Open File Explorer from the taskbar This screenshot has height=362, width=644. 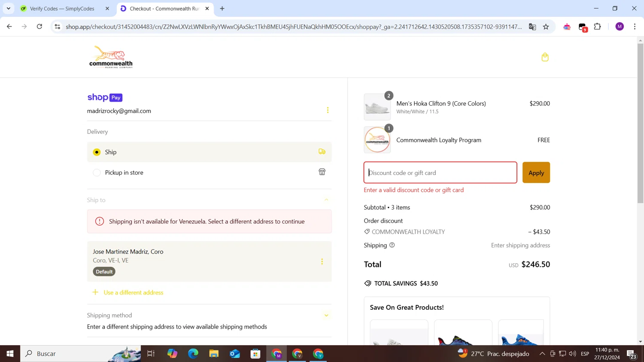pyautogui.click(x=214, y=353)
